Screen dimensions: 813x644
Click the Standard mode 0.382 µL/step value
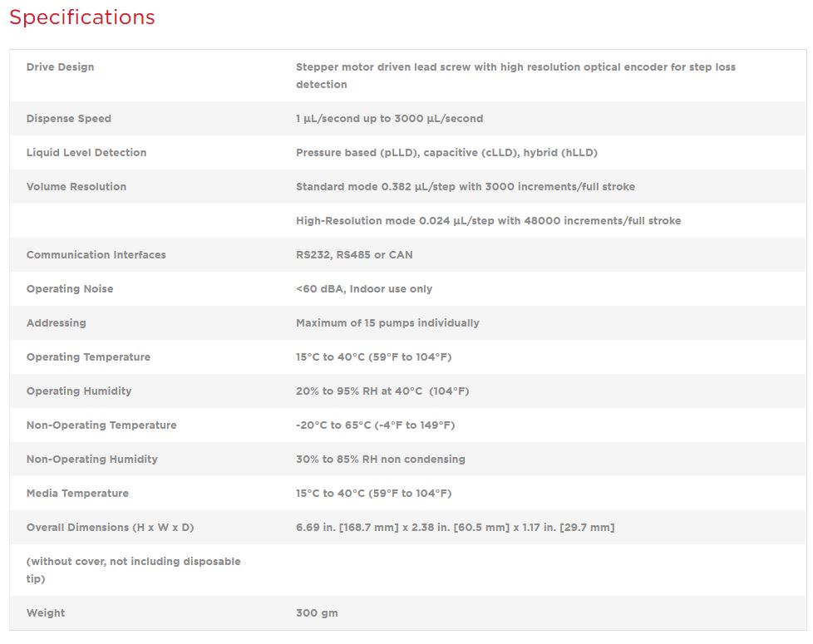tap(465, 187)
